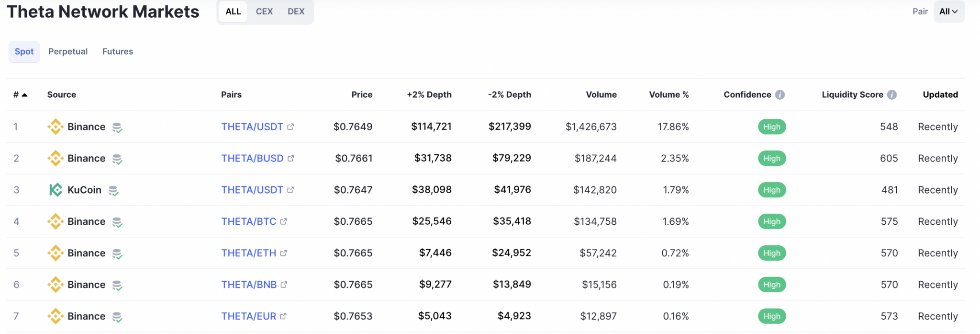The height and width of the screenshot is (334, 980).
Task: Click the Liquidity Score info icon
Action: 892,95
